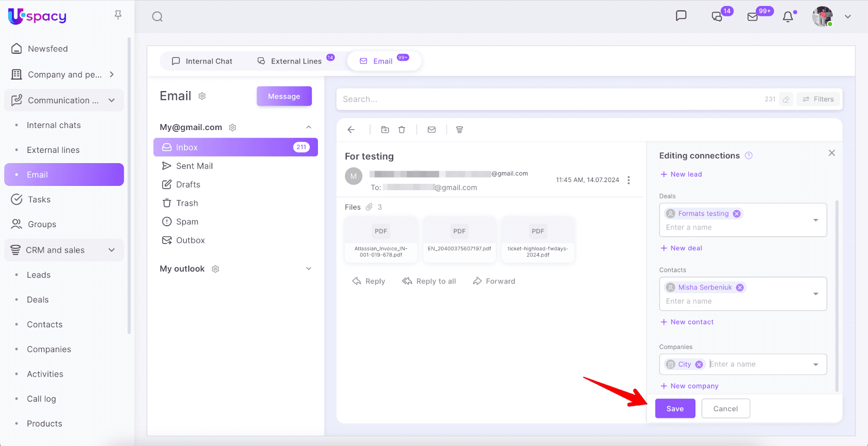Open the Email settings gear
This screenshot has height=446, width=868.
(202, 96)
